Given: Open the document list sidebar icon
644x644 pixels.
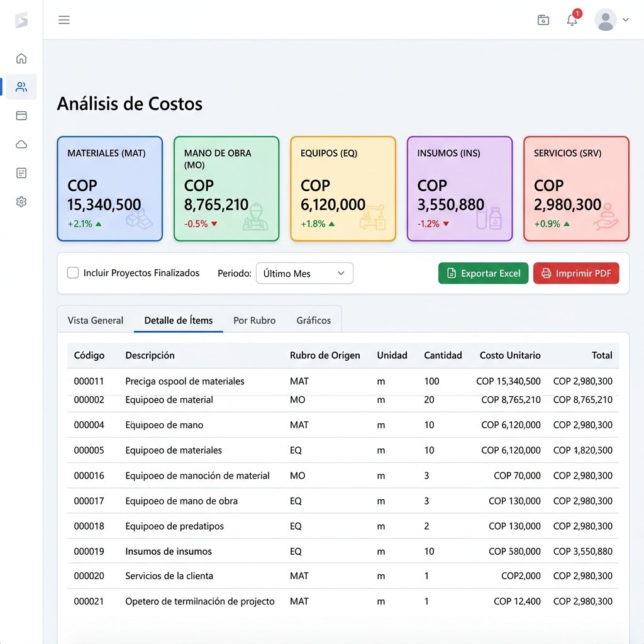Looking at the screenshot, I should [21, 173].
